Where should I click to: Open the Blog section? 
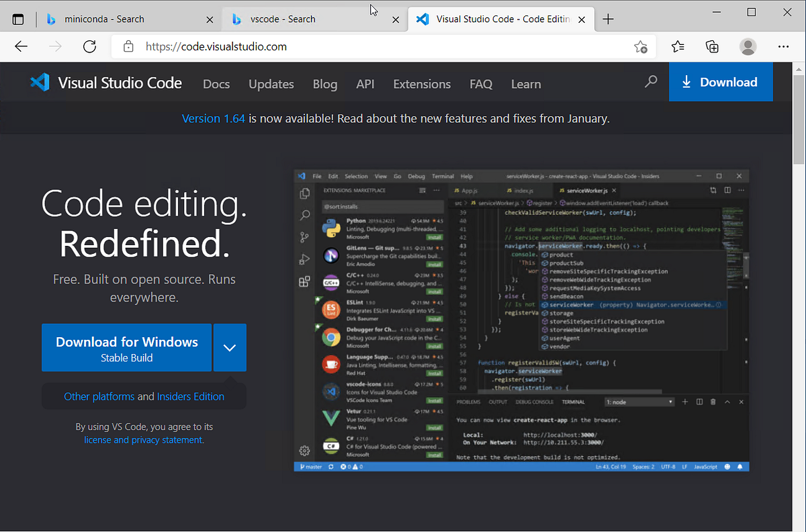point(325,84)
